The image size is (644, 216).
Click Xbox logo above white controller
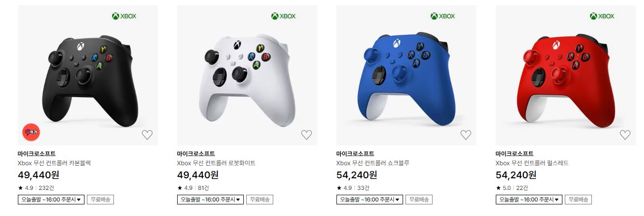[x=283, y=16]
